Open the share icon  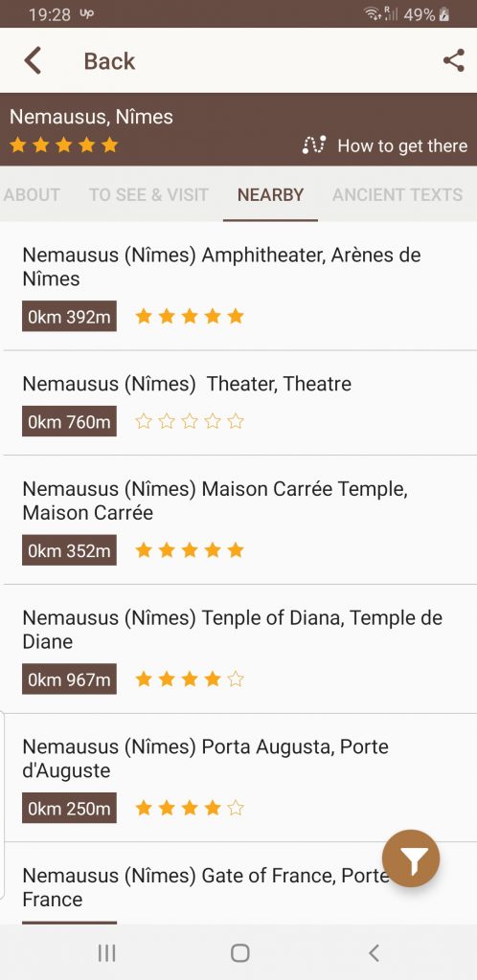(453, 60)
